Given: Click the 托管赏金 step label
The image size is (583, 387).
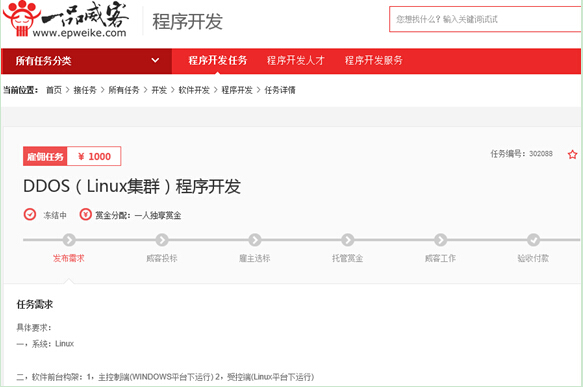Looking at the screenshot, I should pos(348,258).
